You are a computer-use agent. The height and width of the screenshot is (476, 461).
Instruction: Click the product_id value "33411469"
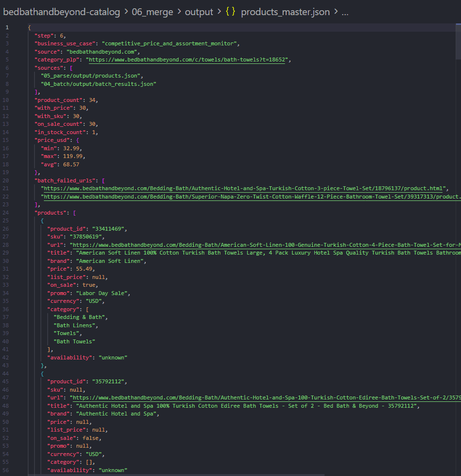click(108, 229)
